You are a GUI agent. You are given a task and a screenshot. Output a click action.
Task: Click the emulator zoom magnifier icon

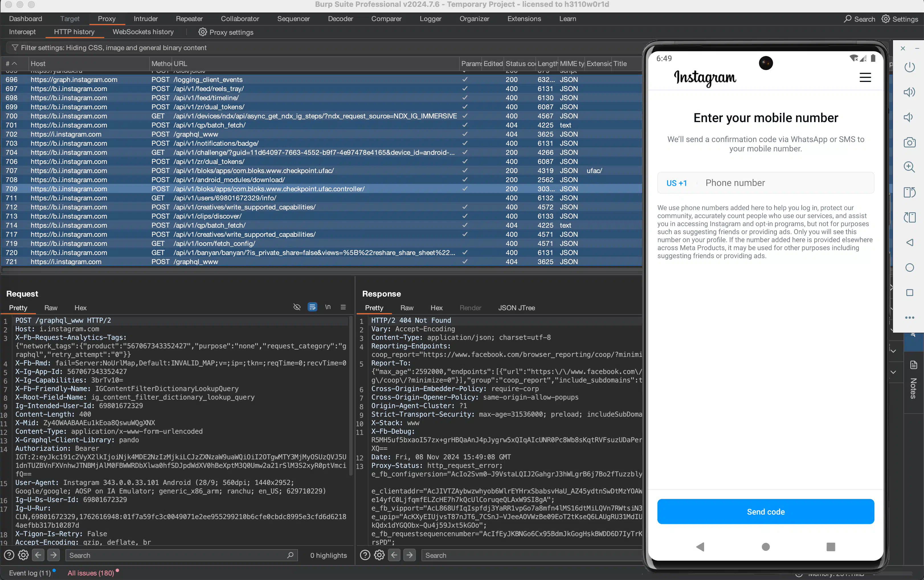click(x=909, y=167)
